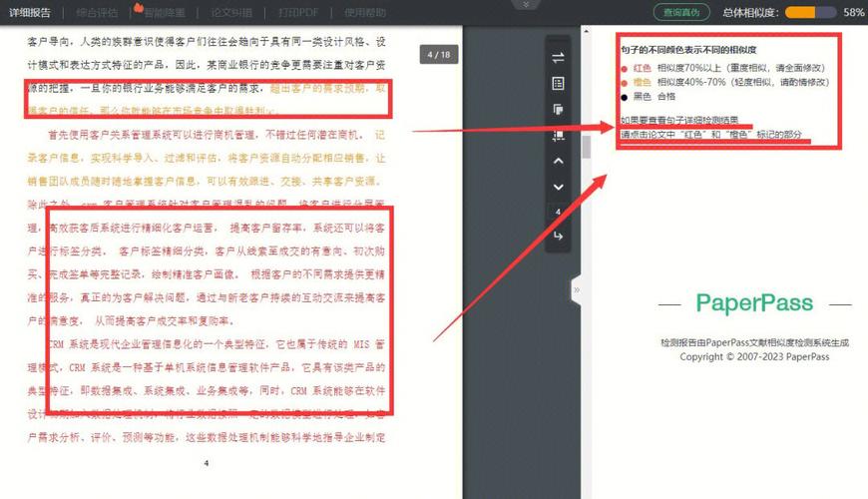The height and width of the screenshot is (499, 868).
Task: Open the 综合评估 tab
Action: point(97,12)
